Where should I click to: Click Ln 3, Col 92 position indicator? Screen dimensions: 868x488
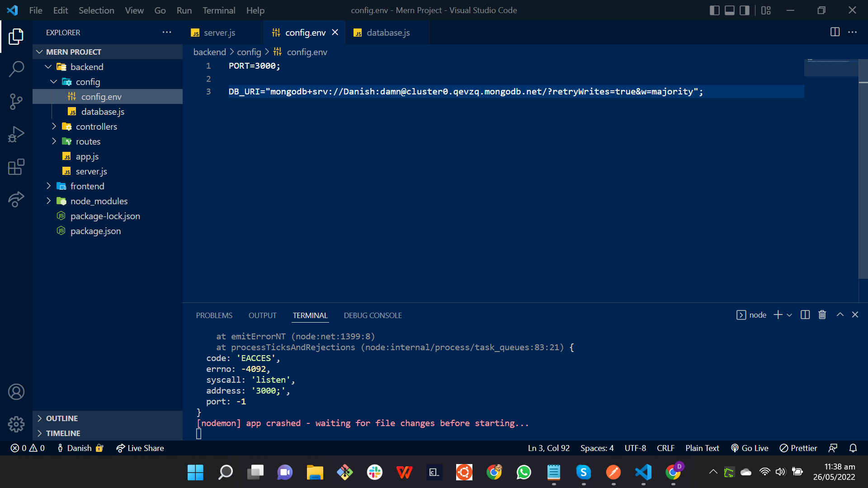coord(548,448)
